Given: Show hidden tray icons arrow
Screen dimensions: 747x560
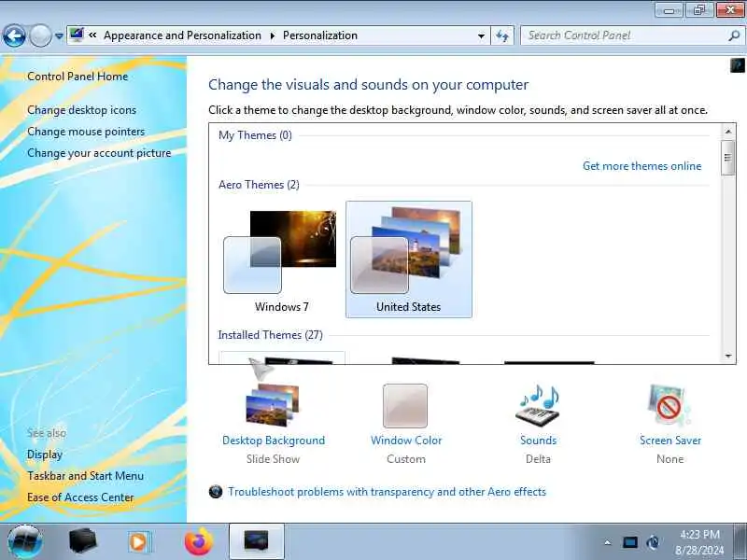Looking at the screenshot, I should (608, 542).
